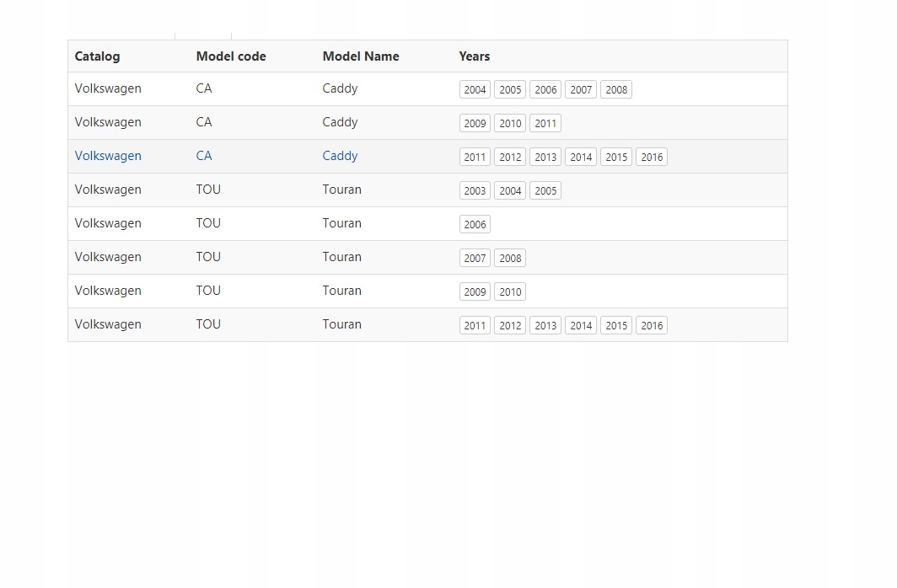Click the Model Name column header
Viewport: 897px width, 588px height.
tap(361, 56)
